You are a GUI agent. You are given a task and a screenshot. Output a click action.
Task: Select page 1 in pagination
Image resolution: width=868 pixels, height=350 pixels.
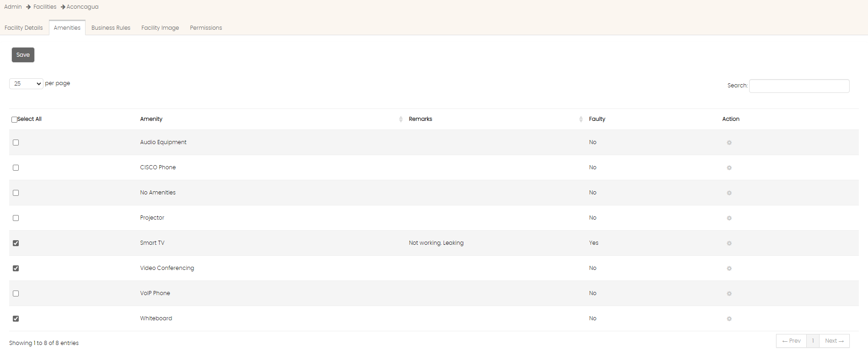click(x=813, y=341)
